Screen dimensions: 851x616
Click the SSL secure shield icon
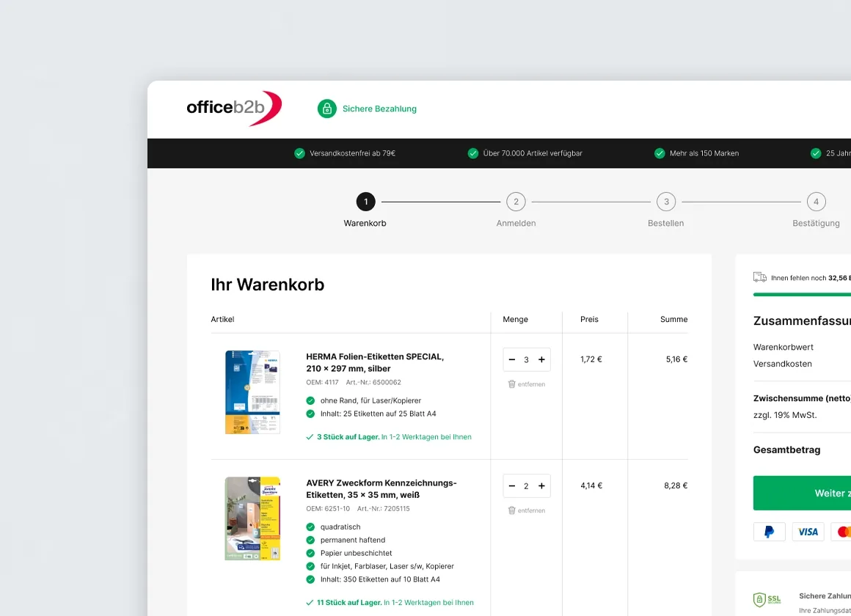pos(767,600)
